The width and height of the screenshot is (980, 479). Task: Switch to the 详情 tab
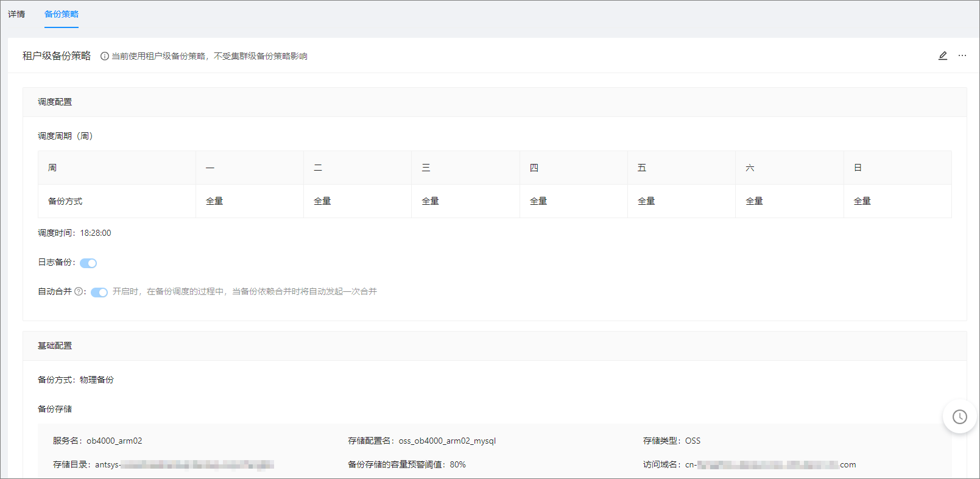pyautogui.click(x=16, y=14)
